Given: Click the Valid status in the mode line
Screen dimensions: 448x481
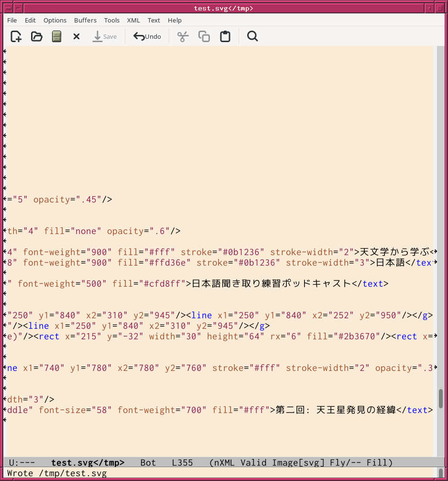Looking at the screenshot, I should coord(253,463).
